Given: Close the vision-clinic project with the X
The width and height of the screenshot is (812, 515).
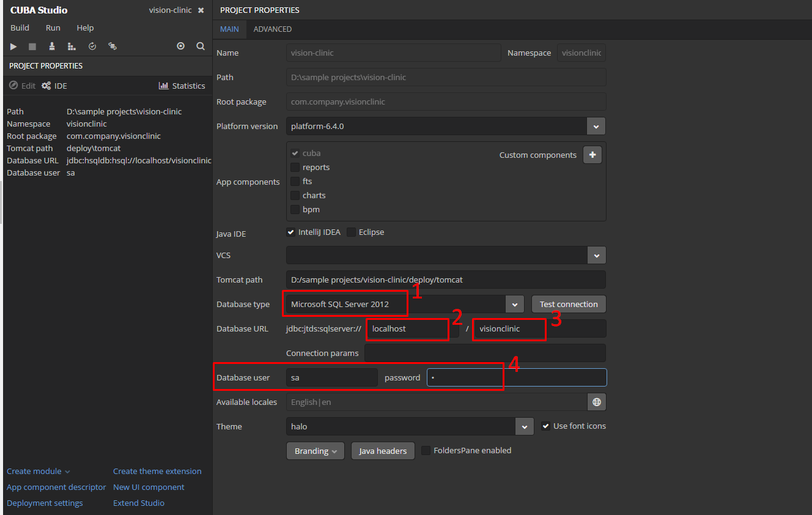Looking at the screenshot, I should tap(201, 10).
